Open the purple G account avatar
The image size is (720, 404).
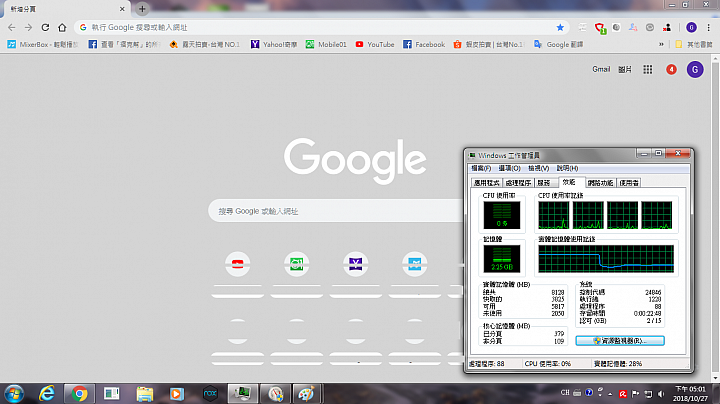tap(695, 69)
